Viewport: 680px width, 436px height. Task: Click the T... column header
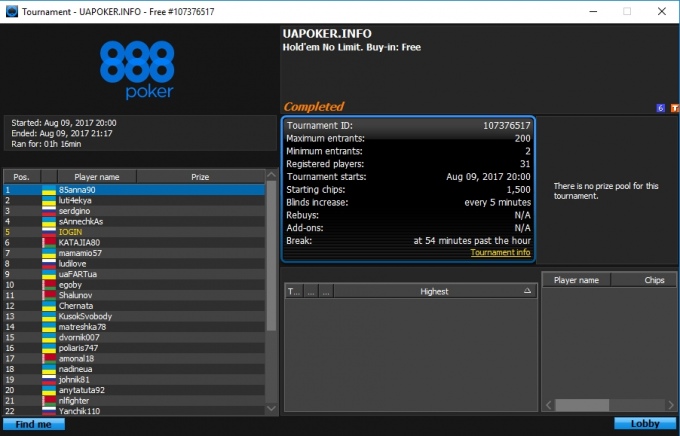294,292
